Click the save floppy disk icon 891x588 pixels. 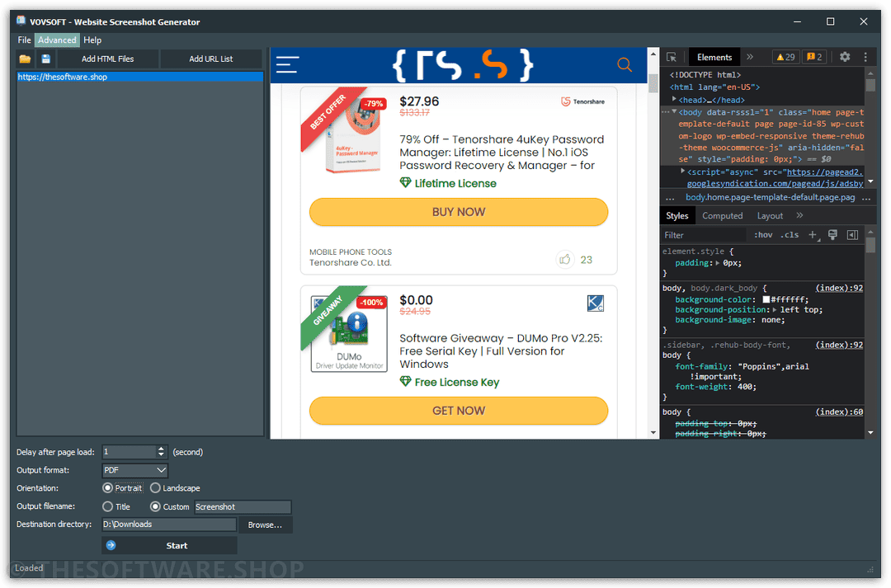(x=46, y=59)
